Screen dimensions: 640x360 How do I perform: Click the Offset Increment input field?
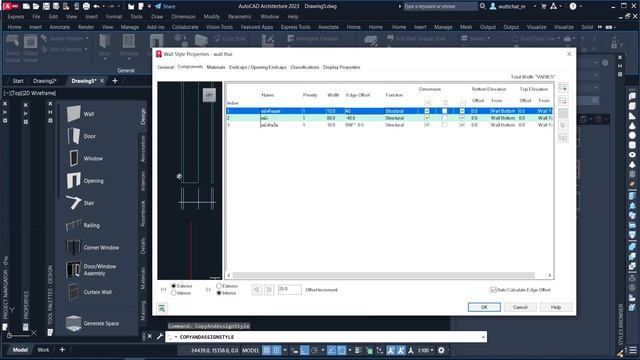[289, 289]
